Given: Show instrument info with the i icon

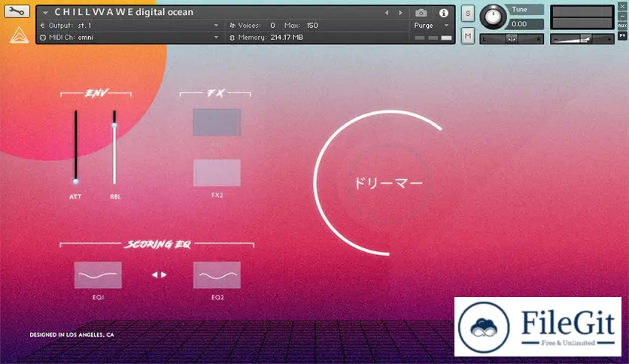Looking at the screenshot, I should (x=444, y=13).
